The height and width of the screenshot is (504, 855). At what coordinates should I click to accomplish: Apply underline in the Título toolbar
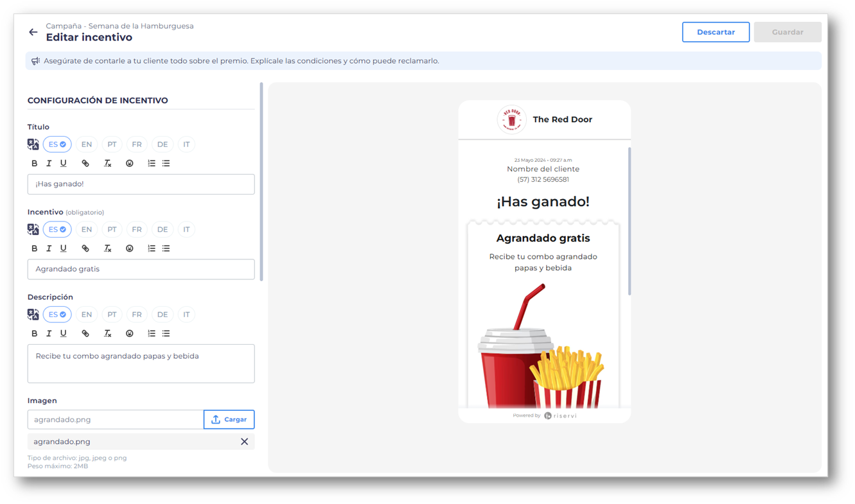click(x=63, y=164)
